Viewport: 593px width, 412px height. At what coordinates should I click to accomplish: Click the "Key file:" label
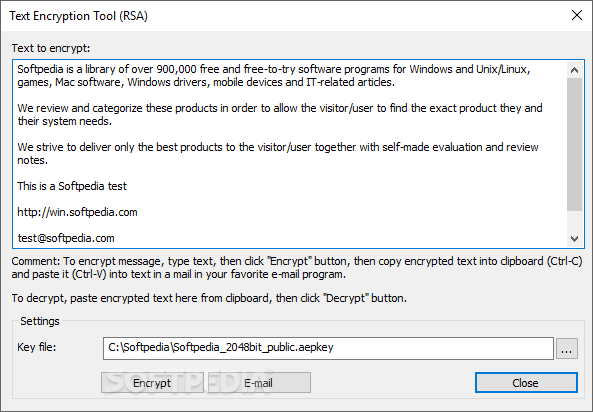[x=37, y=347]
